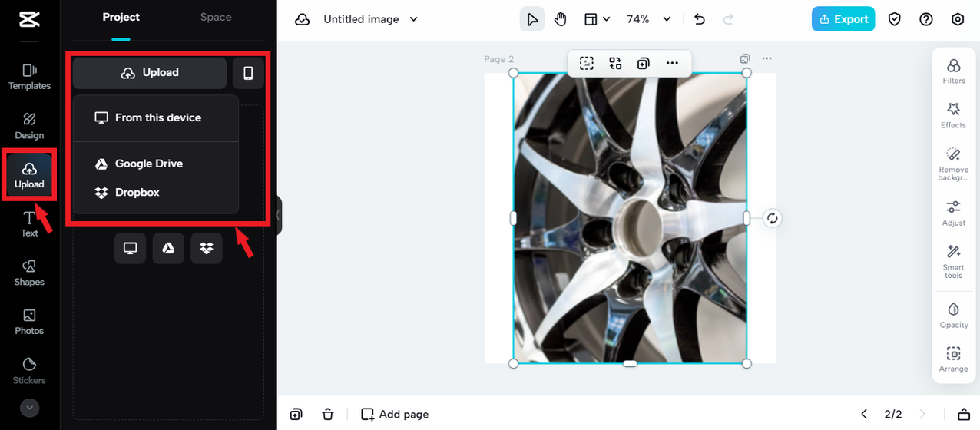Image resolution: width=980 pixels, height=430 pixels.
Task: Choose Dropbox upload option
Action: [x=156, y=193]
